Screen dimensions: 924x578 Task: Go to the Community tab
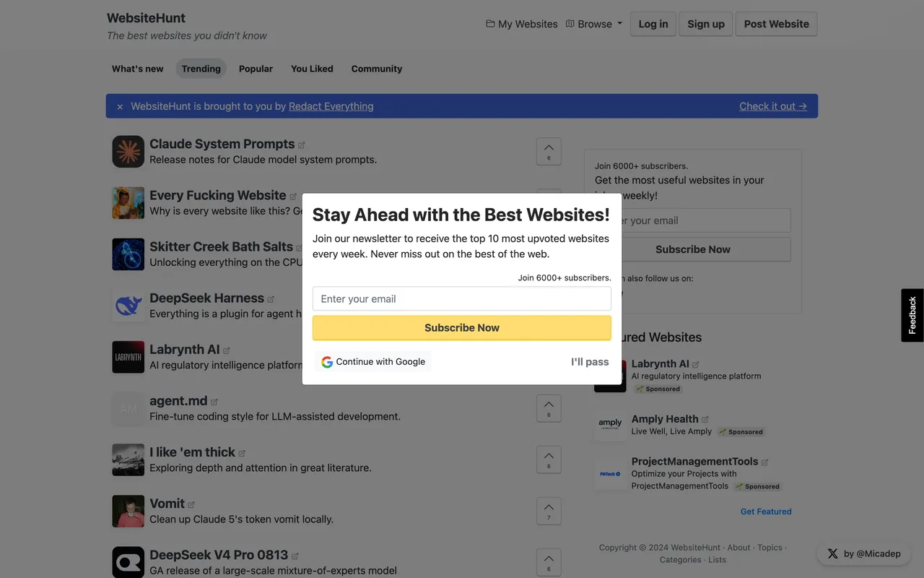point(377,69)
